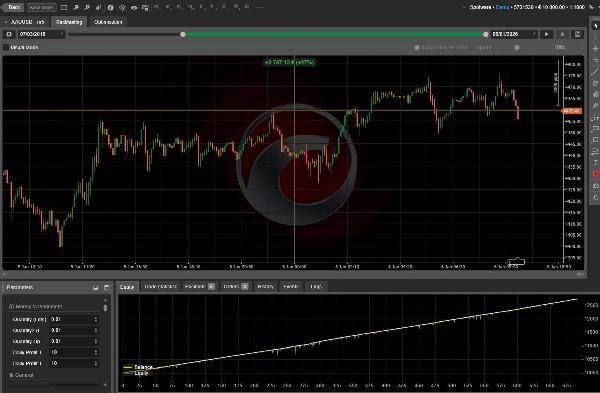Screen dimensions: 600x393
Task: Switch to the Backtesting tab
Action: 69,22
